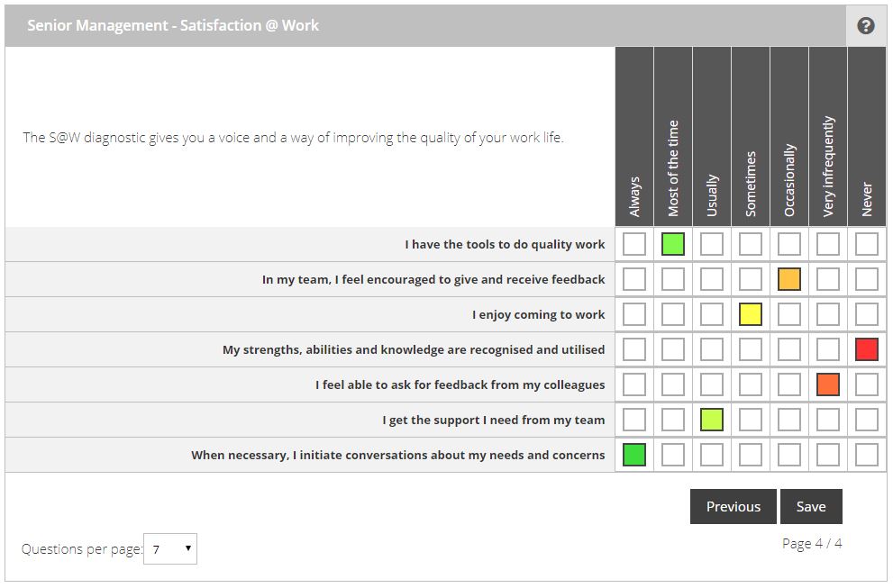Select 'Sometimes' for initiating conversations about needs
The image size is (893, 588).
(751, 454)
